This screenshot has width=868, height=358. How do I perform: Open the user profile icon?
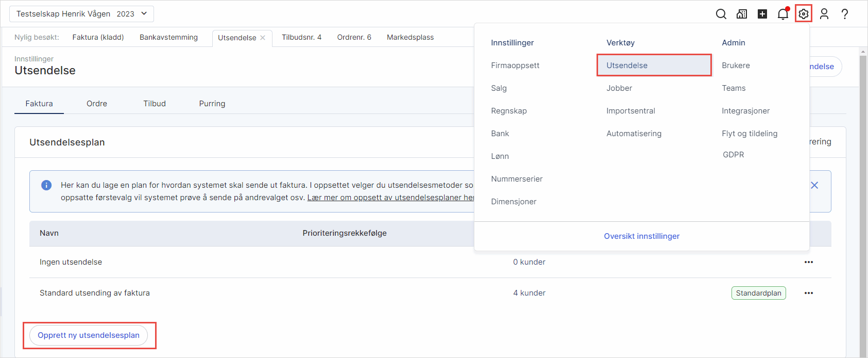824,14
